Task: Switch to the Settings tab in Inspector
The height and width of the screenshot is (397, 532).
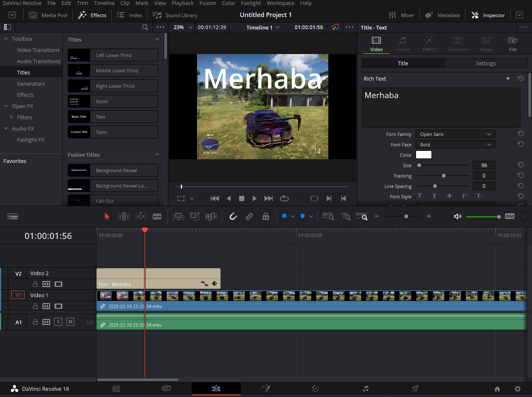Action: [485, 63]
